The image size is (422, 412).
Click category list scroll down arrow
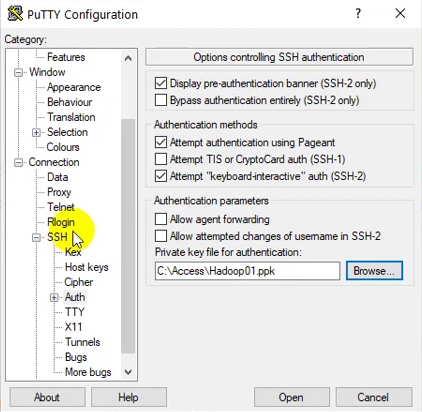(x=128, y=372)
